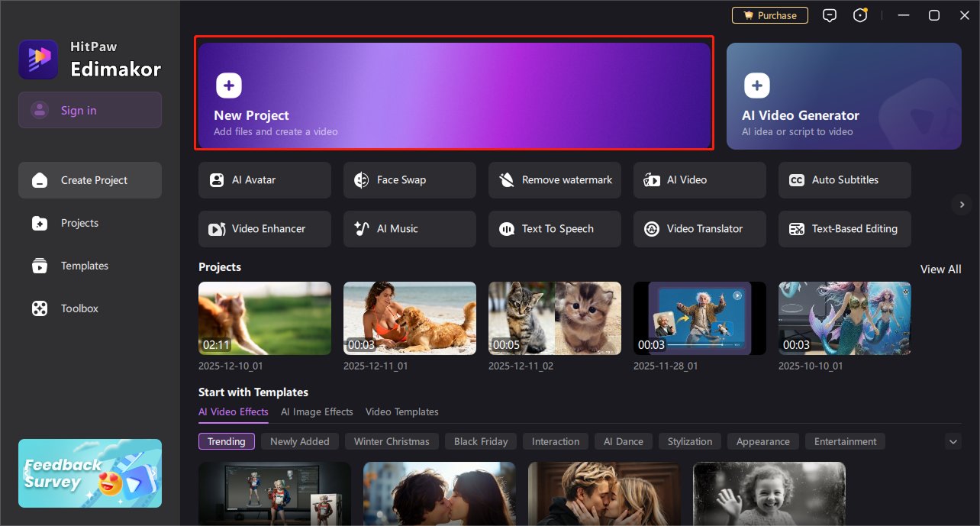Click the View All projects link
Image resolution: width=980 pixels, height=526 pixels.
[940, 269]
